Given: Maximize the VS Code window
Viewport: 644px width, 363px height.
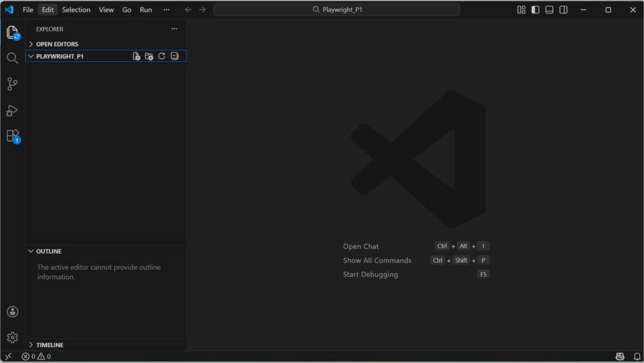Looking at the screenshot, I should pos(608,9).
